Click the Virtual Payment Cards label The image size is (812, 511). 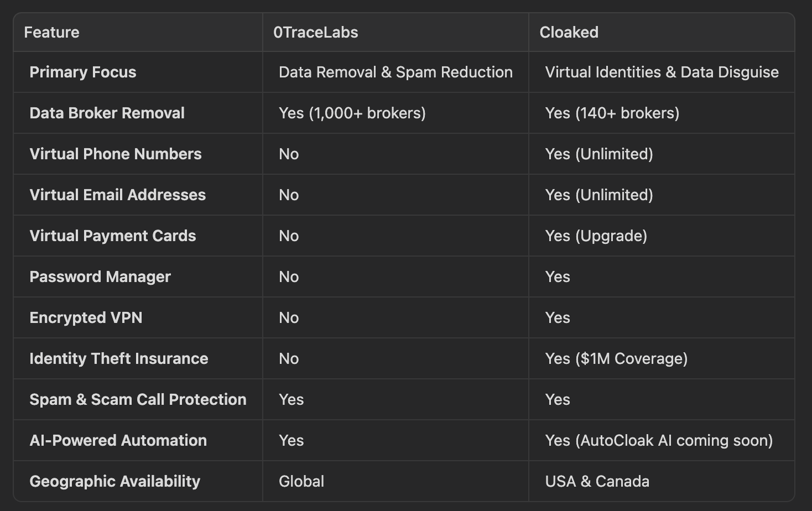coord(112,236)
